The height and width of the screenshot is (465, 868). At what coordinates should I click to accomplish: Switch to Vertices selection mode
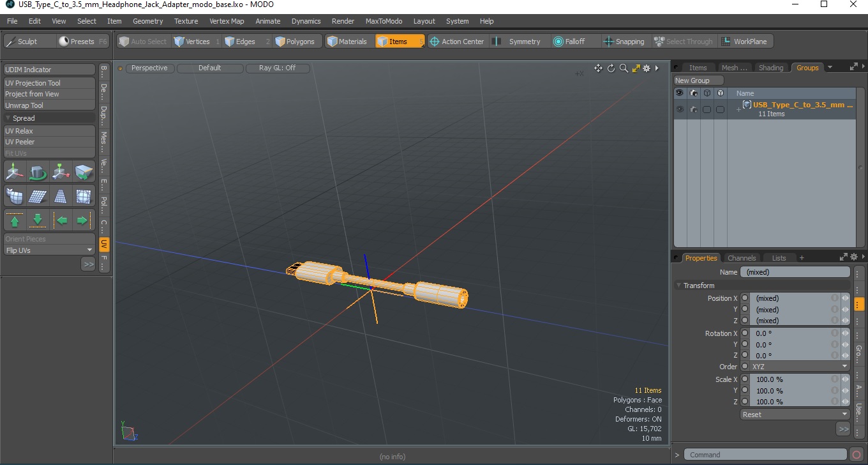[x=197, y=42]
